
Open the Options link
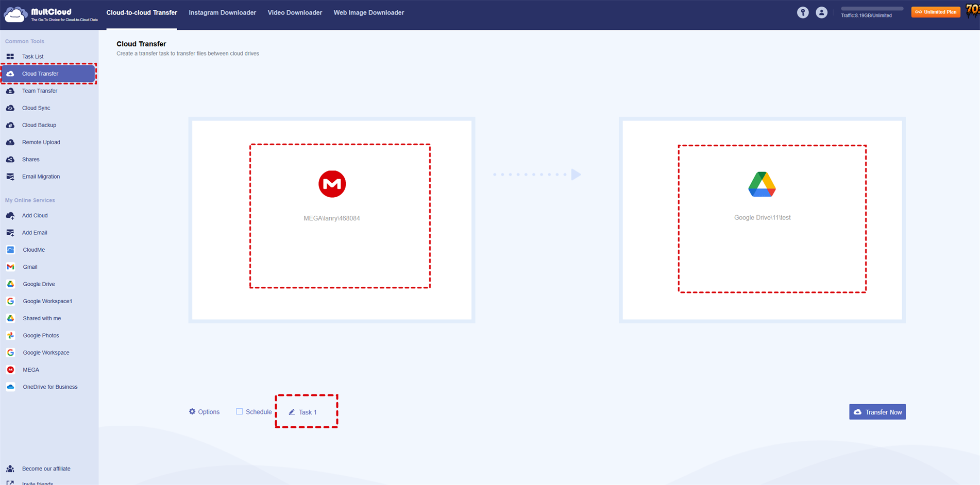coord(209,412)
